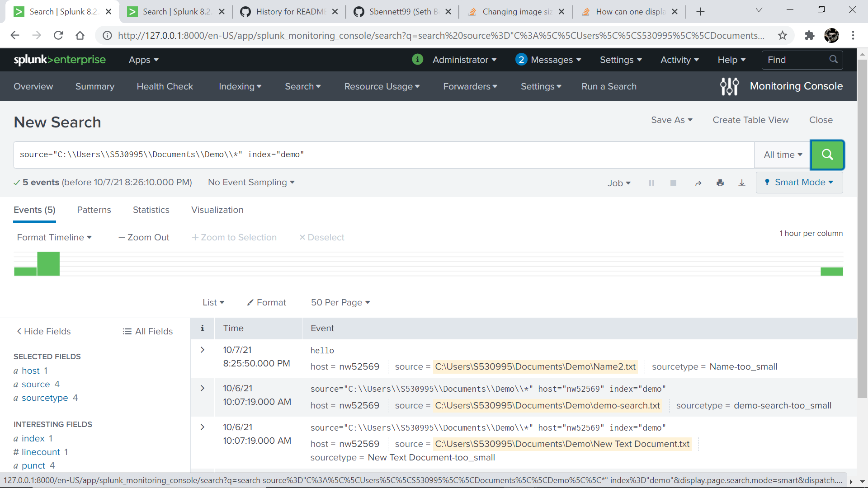
Task: Reload the browser page
Action: tap(58, 35)
